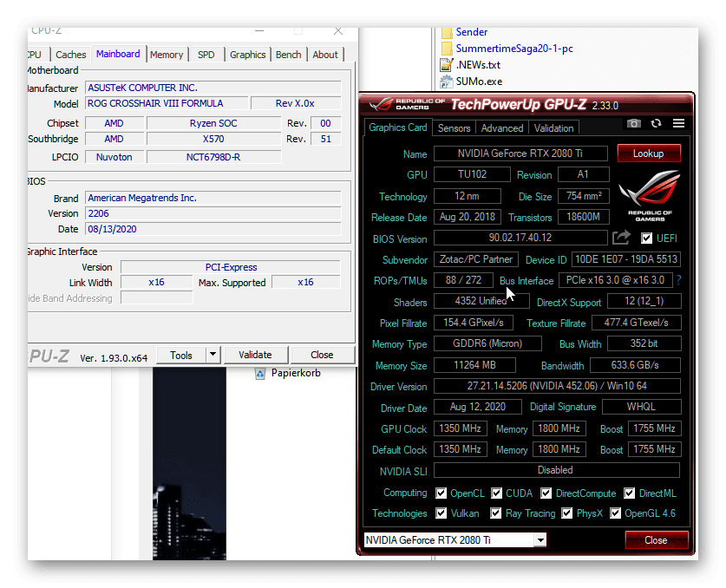This screenshot has height=588, width=726.
Task: Select the SummertimeSaga20-1-pc folder icon
Action: click(x=447, y=49)
